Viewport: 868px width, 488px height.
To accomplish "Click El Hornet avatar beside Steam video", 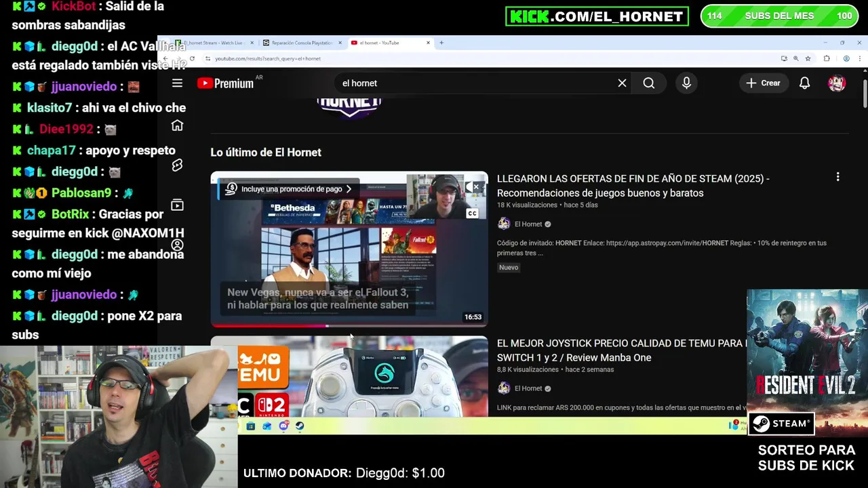I will coord(504,224).
